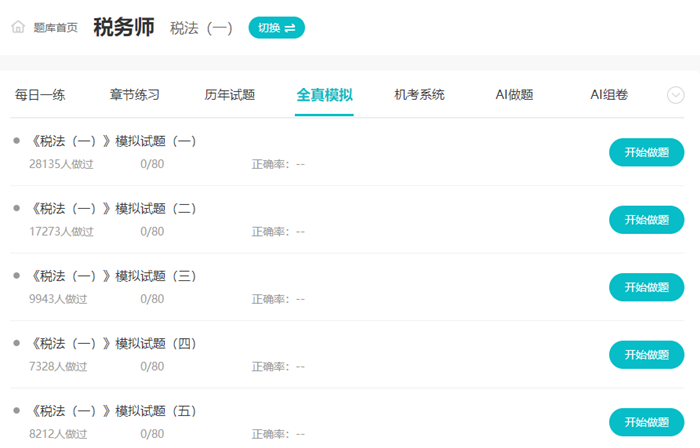Image resolution: width=700 pixels, height=448 pixels.
Task: Open the 题库首页 link
Action: pyautogui.click(x=55, y=28)
